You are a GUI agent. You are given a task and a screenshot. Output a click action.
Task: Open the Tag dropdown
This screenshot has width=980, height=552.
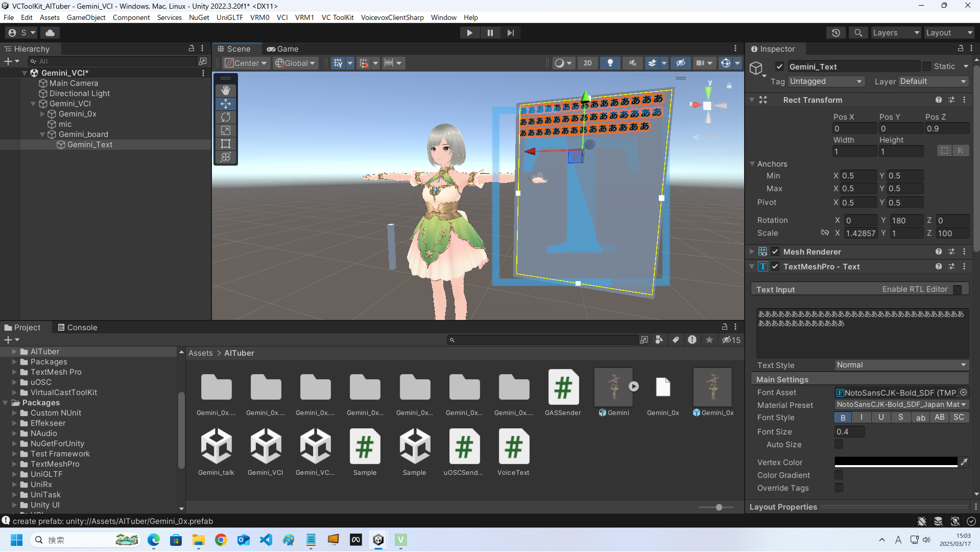coord(826,81)
